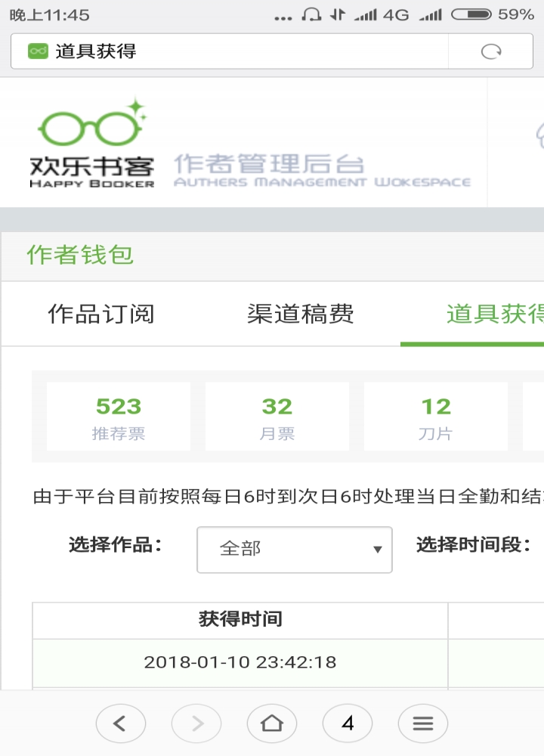Tap the battery indicator in status bar
The height and width of the screenshot is (756, 544).
[471, 15]
